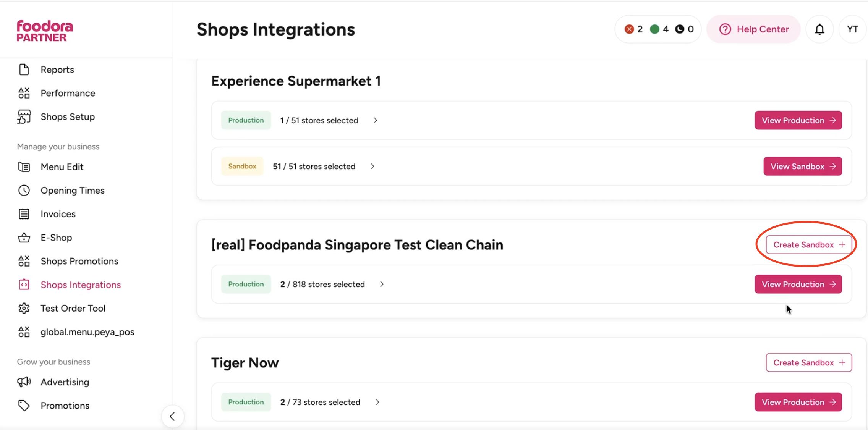Open the Test Order Tool
This screenshot has width=868, height=430.
(73, 308)
